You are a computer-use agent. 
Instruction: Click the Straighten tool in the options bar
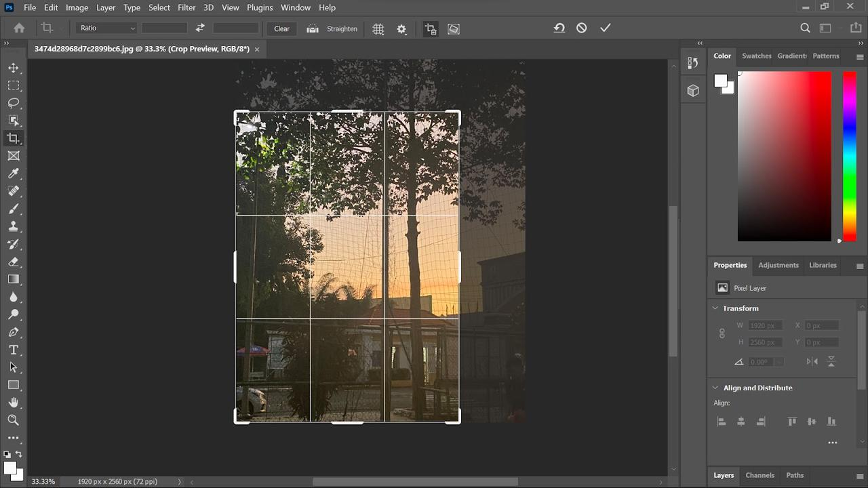[x=332, y=28]
